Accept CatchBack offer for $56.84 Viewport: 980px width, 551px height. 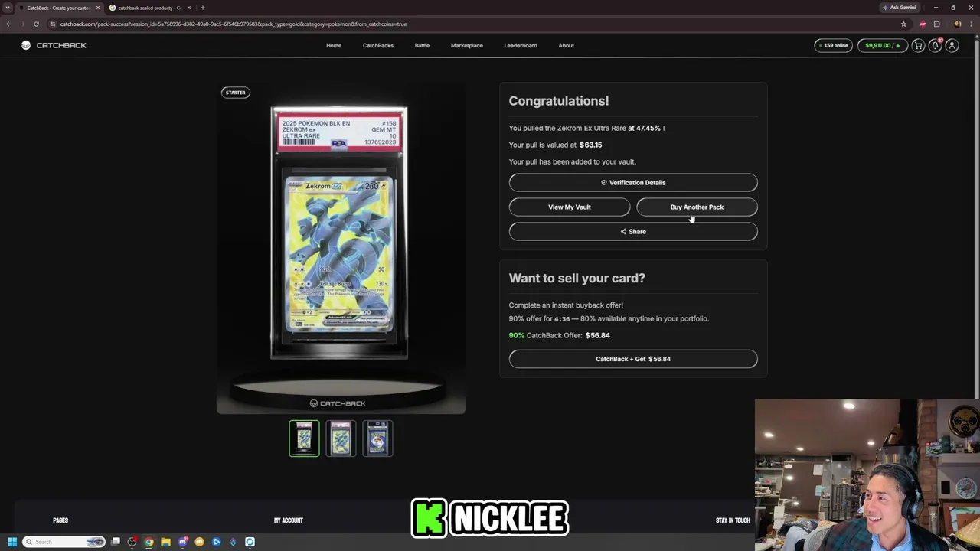(x=633, y=359)
